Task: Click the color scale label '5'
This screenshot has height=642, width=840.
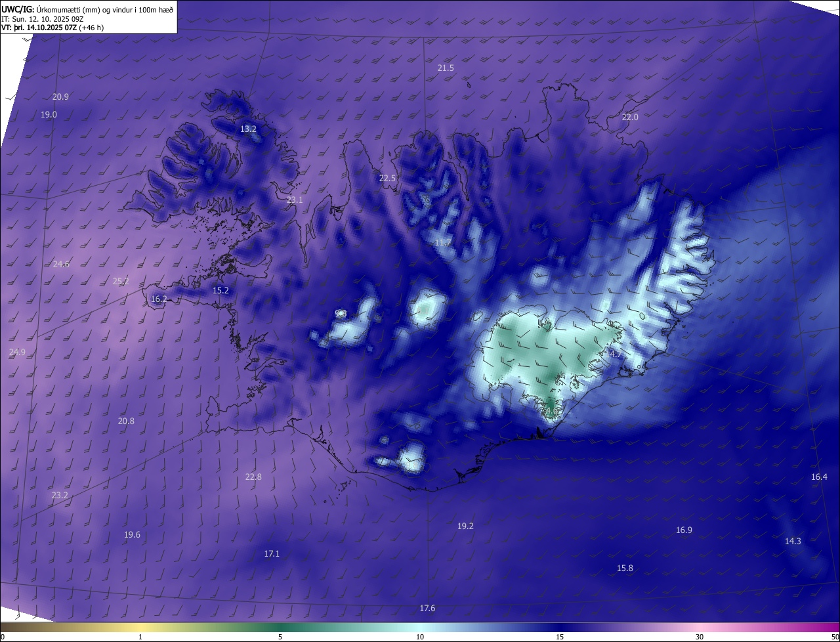Action: [280, 637]
